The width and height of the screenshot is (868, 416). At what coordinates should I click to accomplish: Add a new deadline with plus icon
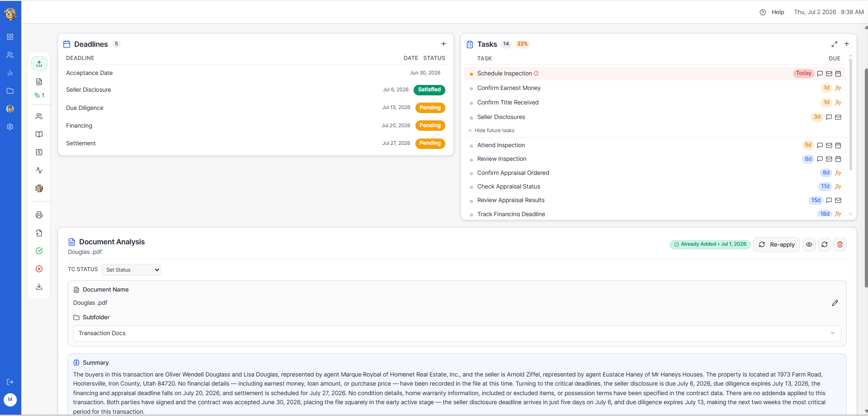pyautogui.click(x=444, y=44)
